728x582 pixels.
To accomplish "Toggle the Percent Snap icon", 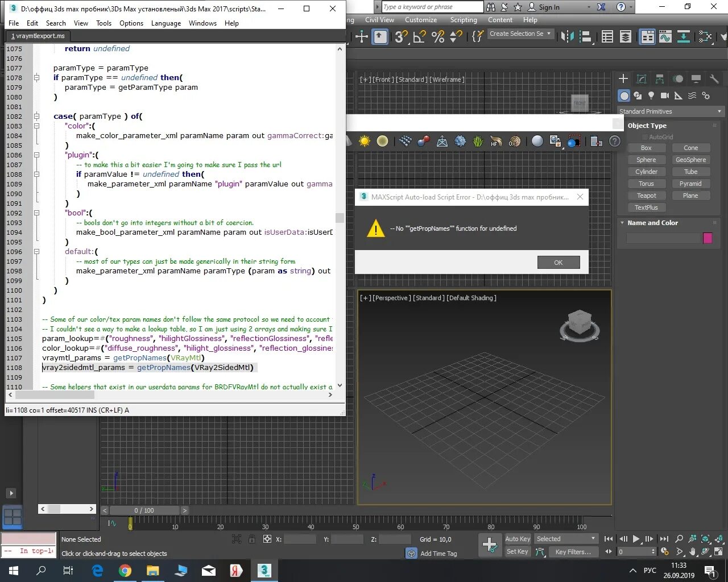I will pos(438,37).
